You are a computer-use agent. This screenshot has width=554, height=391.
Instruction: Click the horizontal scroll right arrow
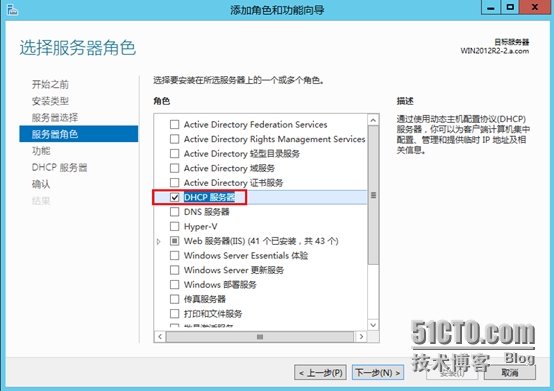[361, 337]
